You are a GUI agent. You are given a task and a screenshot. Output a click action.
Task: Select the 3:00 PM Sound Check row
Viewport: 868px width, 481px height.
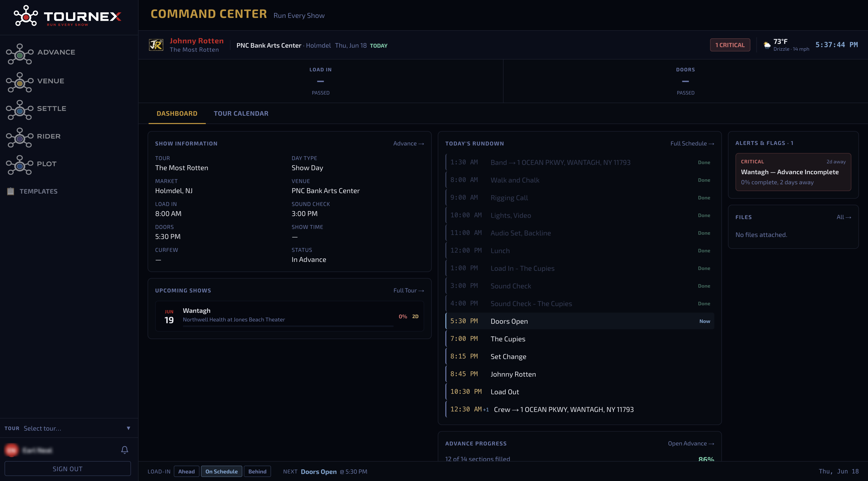click(580, 286)
